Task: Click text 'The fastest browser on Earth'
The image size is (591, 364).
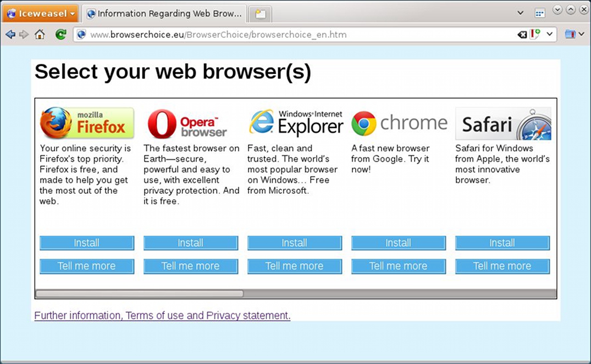Action: pyautogui.click(x=191, y=154)
